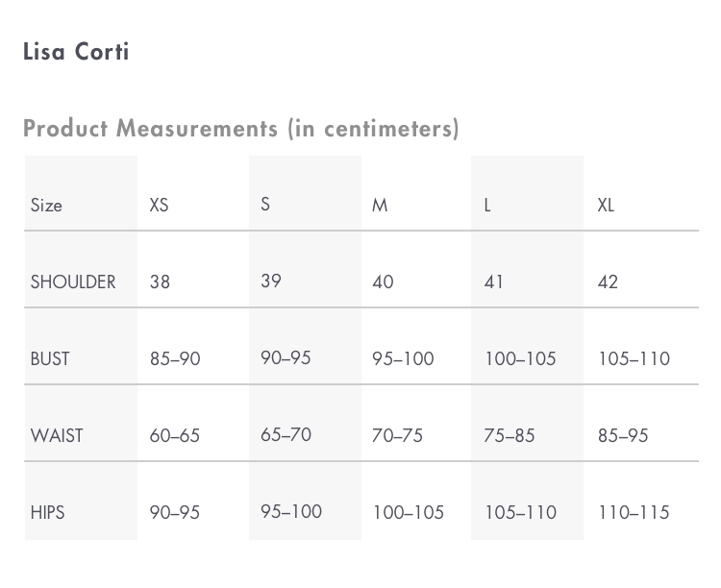Click the bust value 95–100 for M

pyautogui.click(x=403, y=358)
